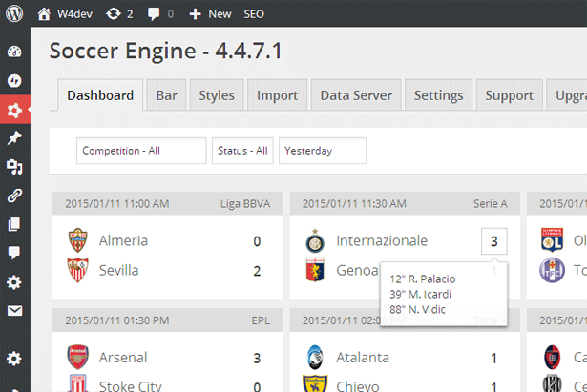Viewport: 587px width, 392px height.
Task: Click the envelope mail icon in sidebar
Action: pyautogui.click(x=14, y=311)
